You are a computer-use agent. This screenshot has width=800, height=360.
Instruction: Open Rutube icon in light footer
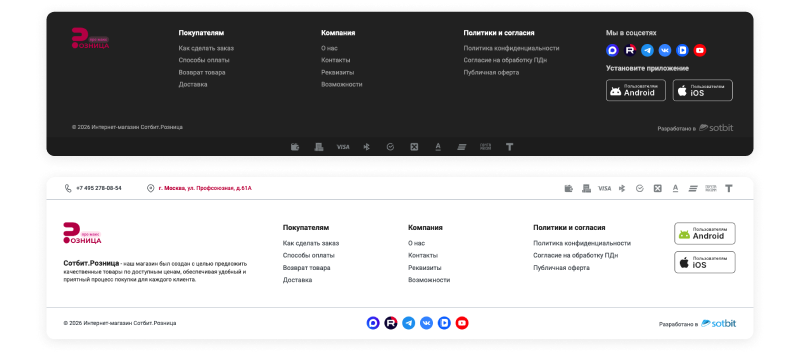[x=391, y=323]
